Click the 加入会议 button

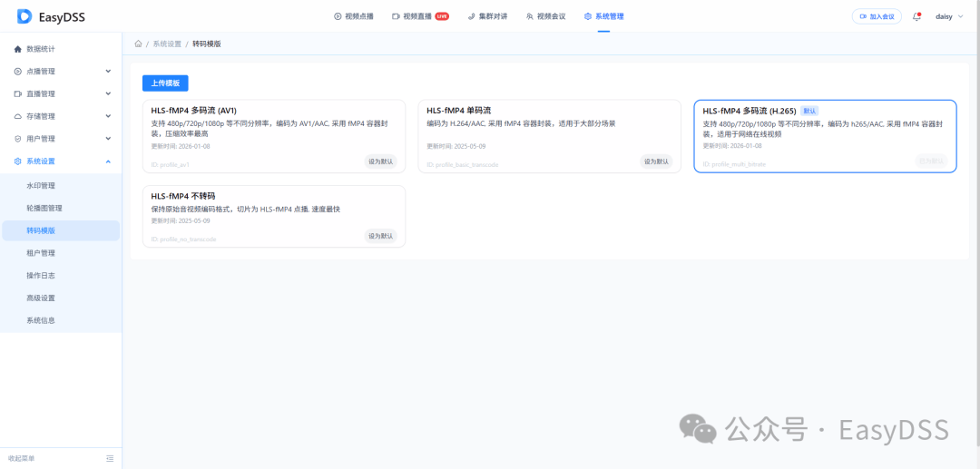tap(877, 16)
